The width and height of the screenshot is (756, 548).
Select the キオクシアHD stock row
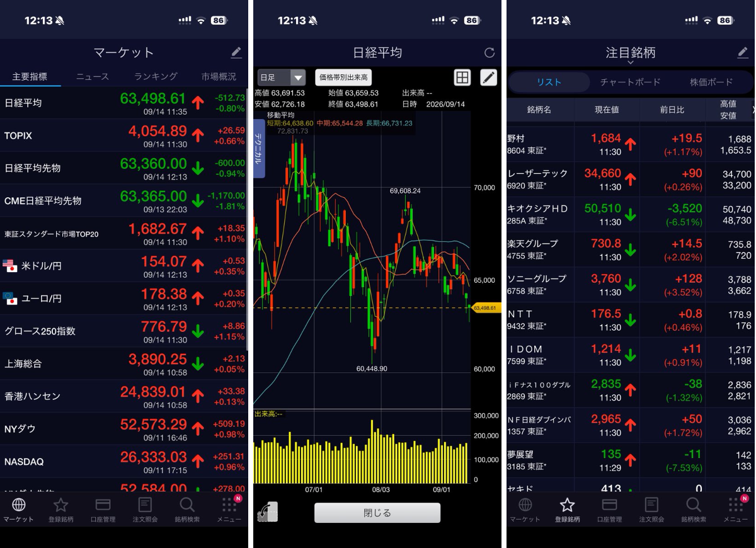pos(631,214)
